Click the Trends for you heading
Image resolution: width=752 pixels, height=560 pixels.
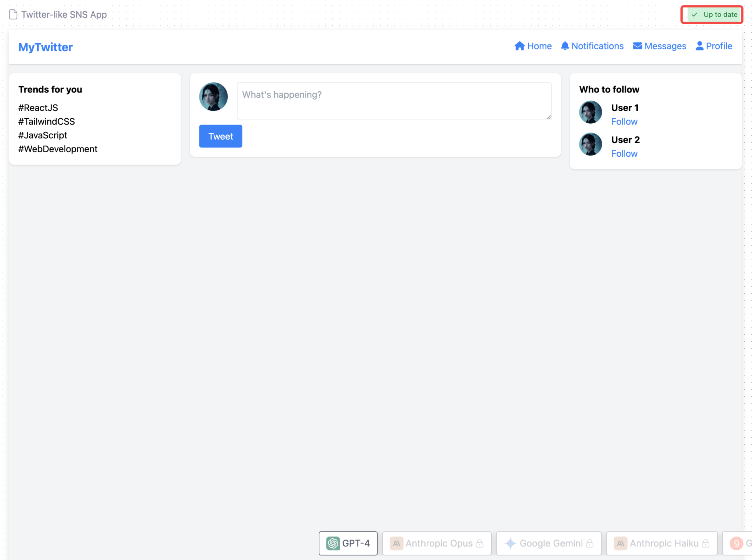click(x=50, y=90)
